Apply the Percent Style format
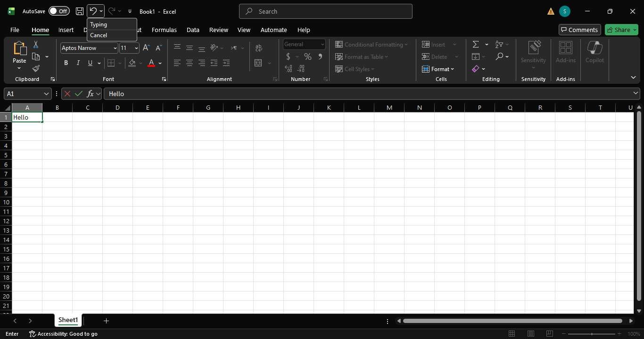The width and height of the screenshot is (644, 339). click(x=308, y=56)
